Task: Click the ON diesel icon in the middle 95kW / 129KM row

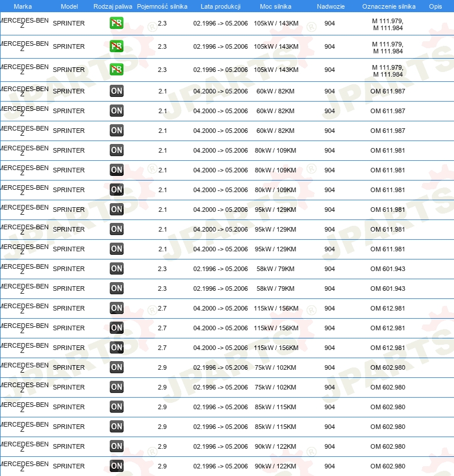Action: (117, 229)
